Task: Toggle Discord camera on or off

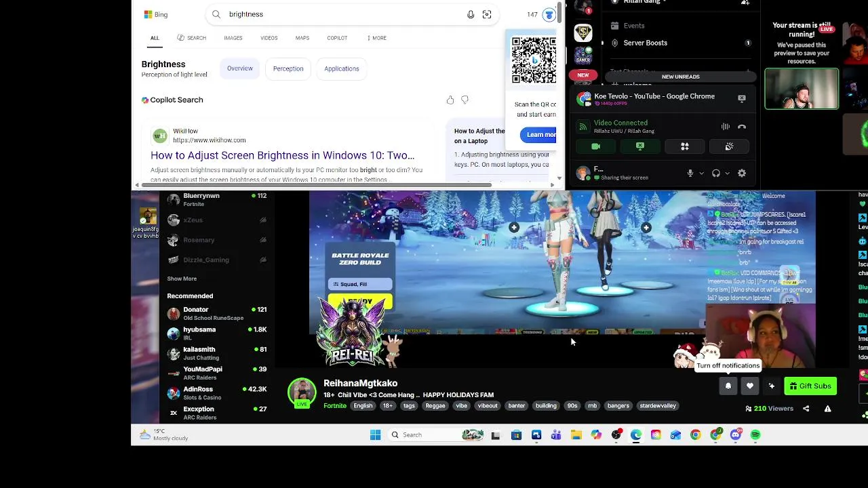Action: pyautogui.click(x=595, y=146)
